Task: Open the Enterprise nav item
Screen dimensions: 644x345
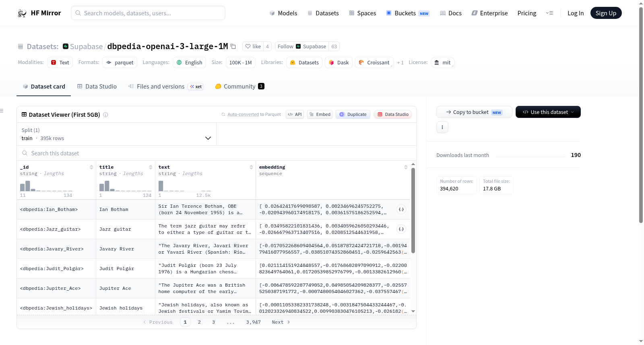Action: pos(489,13)
